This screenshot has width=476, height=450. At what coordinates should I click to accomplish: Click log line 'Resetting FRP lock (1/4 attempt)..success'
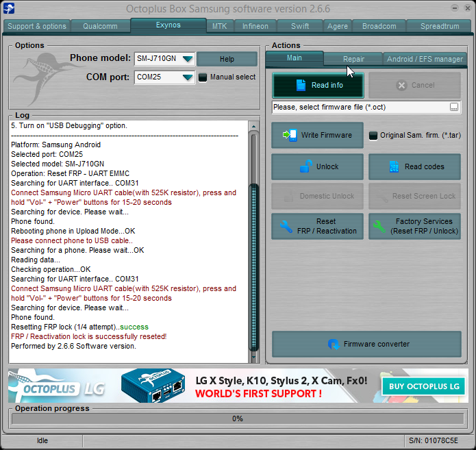[79, 327]
